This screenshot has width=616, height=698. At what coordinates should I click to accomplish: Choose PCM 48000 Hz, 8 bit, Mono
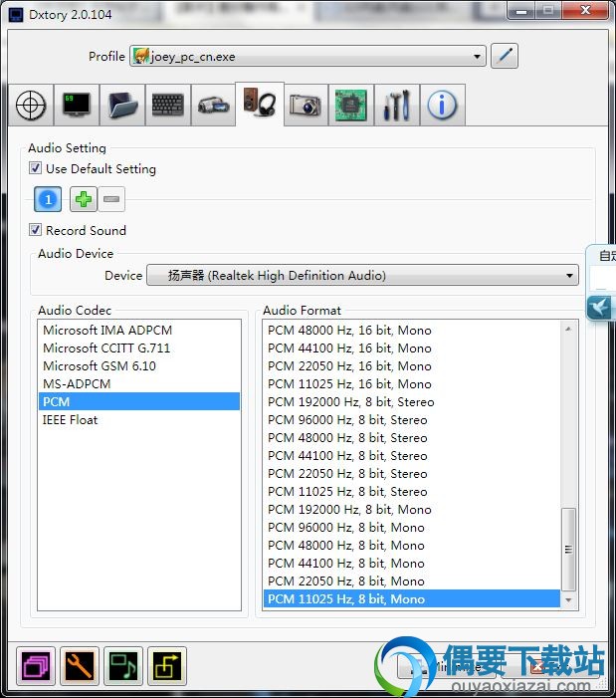click(x=412, y=545)
